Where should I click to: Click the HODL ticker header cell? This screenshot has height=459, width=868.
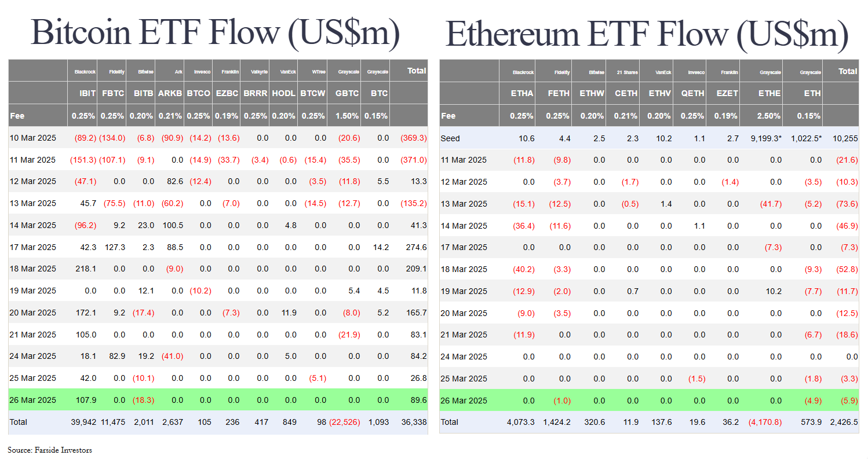(x=284, y=93)
